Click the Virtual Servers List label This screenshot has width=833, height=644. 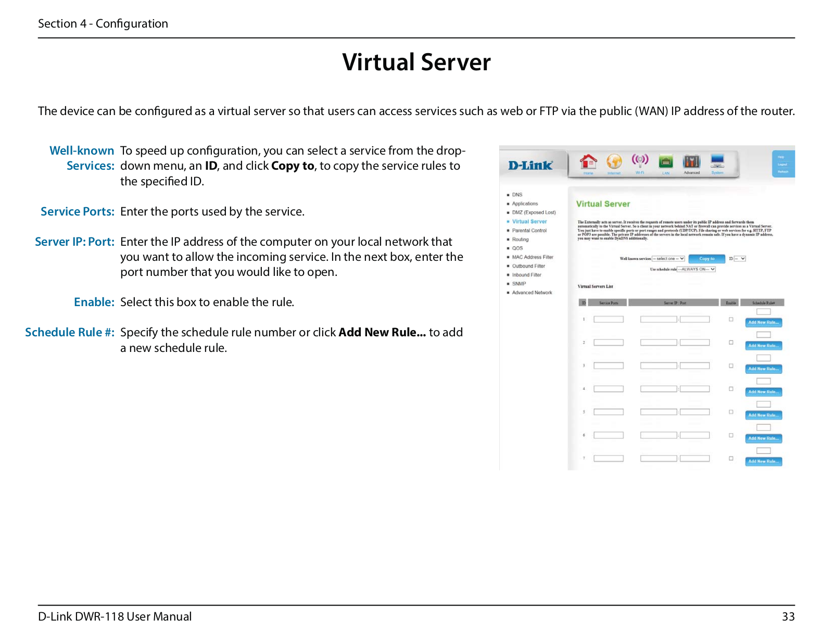(595, 286)
